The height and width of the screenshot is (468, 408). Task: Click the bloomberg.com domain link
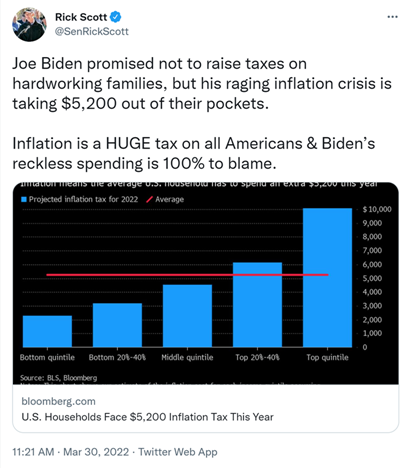coord(58,401)
